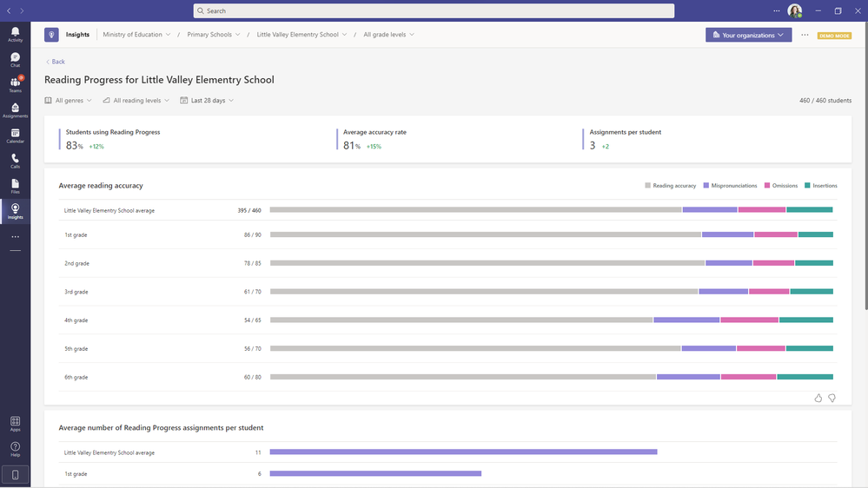
Task: Open the Your organizations dropdown
Action: 748,35
